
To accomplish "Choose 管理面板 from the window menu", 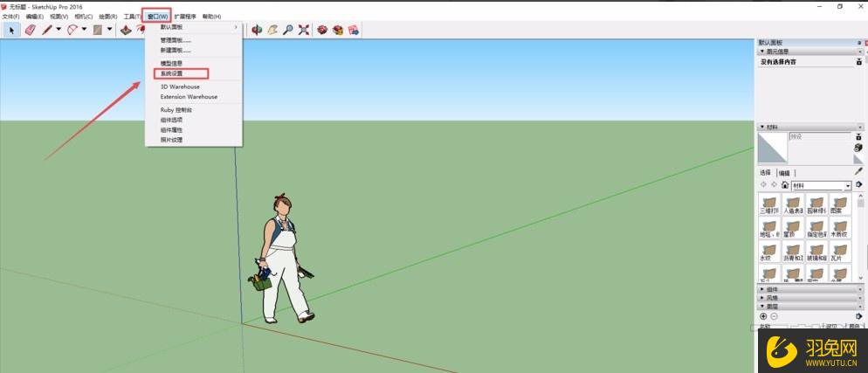I will [x=193, y=40].
